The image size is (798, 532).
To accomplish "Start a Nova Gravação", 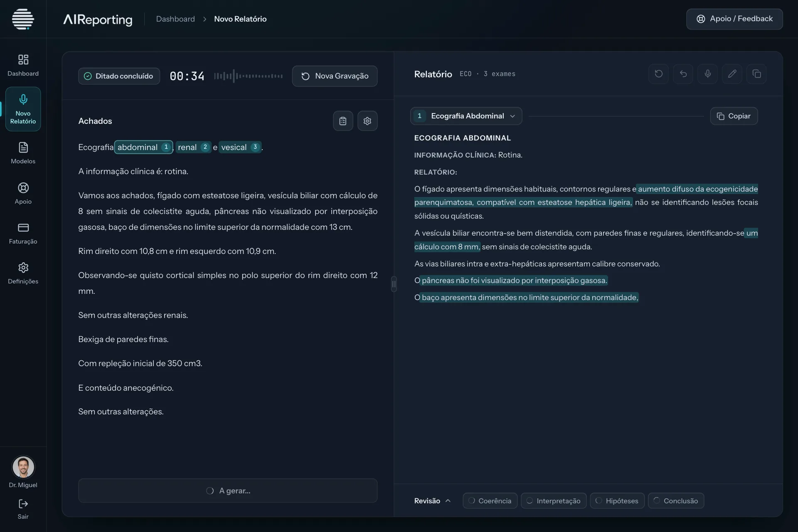I will point(335,76).
